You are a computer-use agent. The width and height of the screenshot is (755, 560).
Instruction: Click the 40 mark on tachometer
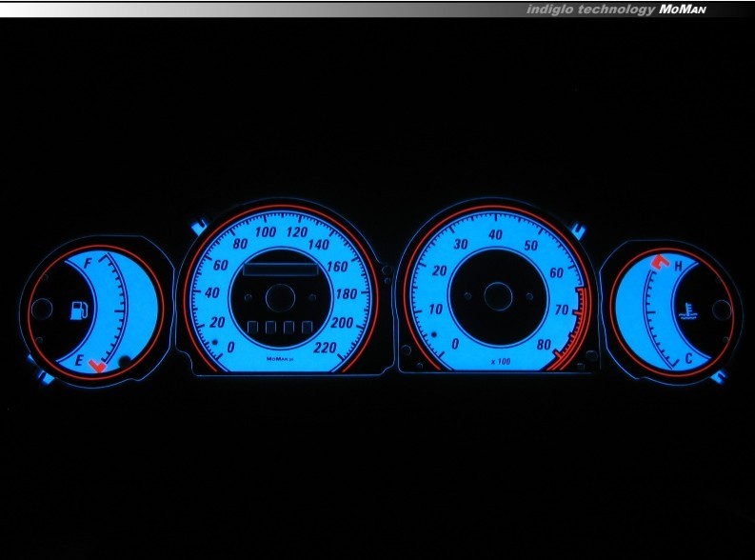pyautogui.click(x=496, y=234)
